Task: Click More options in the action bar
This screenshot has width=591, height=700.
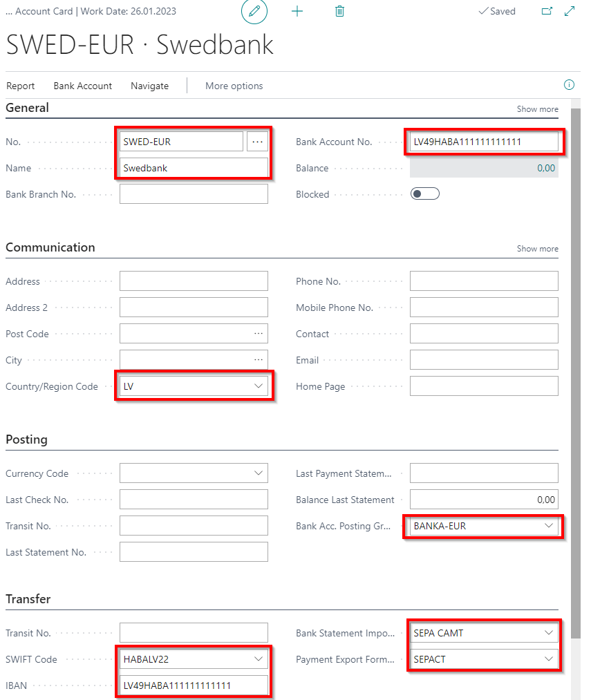Action: pyautogui.click(x=234, y=86)
